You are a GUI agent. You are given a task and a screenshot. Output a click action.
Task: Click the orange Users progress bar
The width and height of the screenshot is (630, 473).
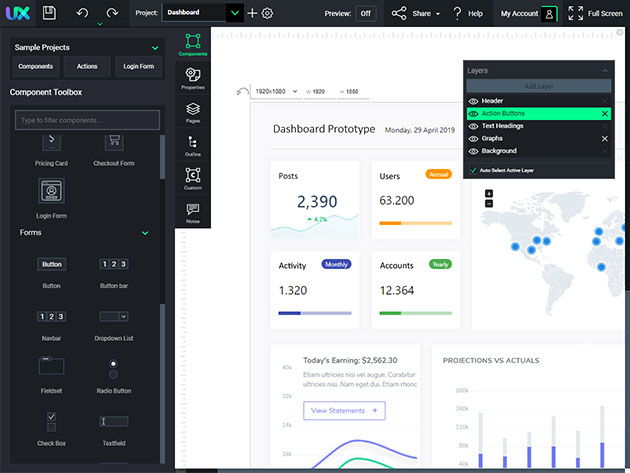coord(416,223)
